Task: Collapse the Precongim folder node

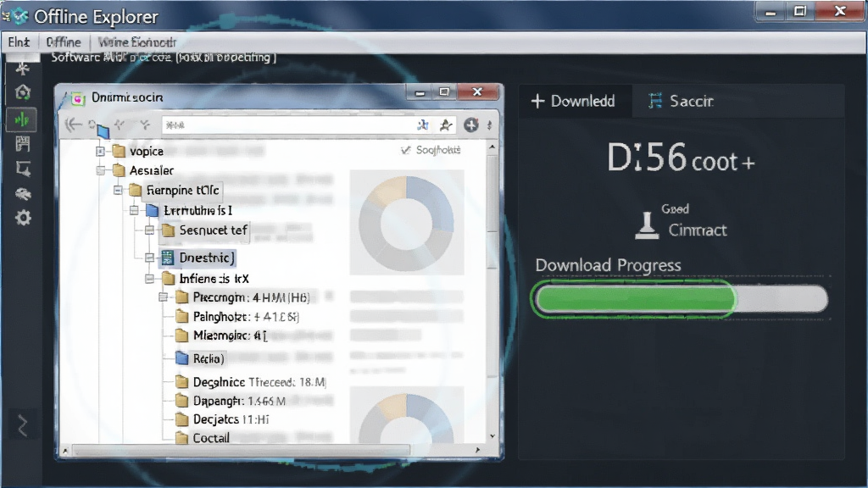Action: pos(164,297)
